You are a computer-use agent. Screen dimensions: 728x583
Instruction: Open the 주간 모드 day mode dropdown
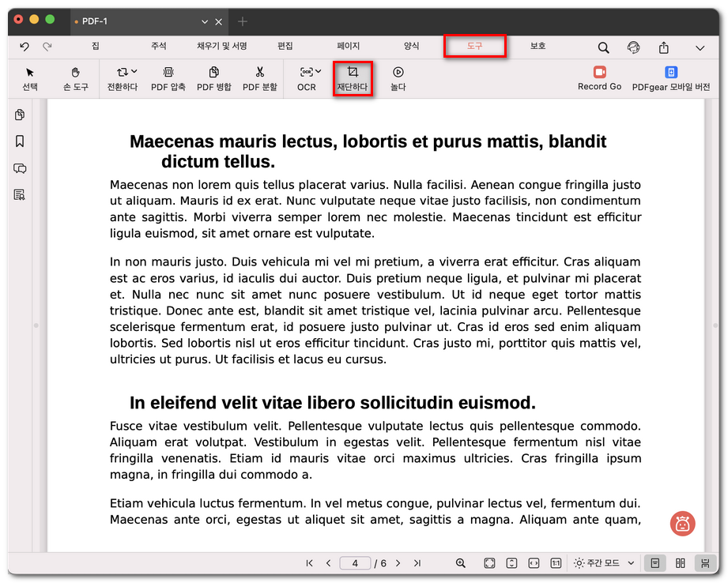[x=604, y=563]
